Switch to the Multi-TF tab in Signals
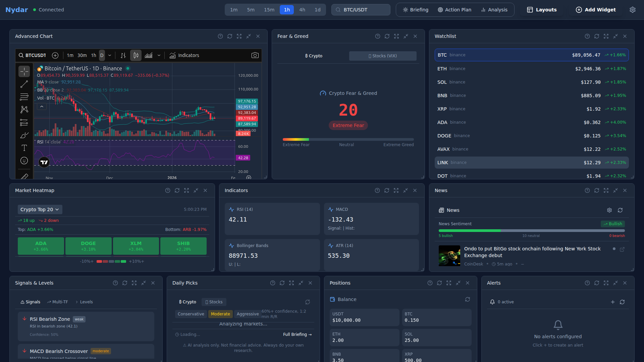Image resolution: width=644 pixels, height=362 pixels. (57, 302)
